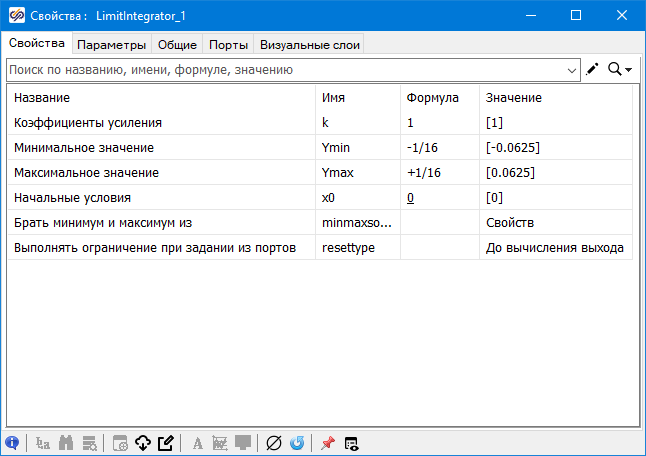
Task: Click the cloud download icon
Action: click(142, 443)
